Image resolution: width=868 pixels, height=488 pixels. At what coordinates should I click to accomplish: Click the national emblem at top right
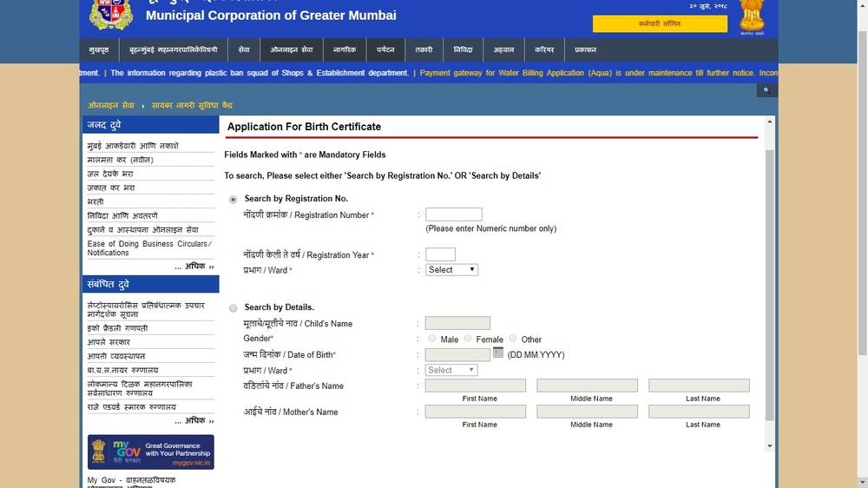[x=752, y=16]
